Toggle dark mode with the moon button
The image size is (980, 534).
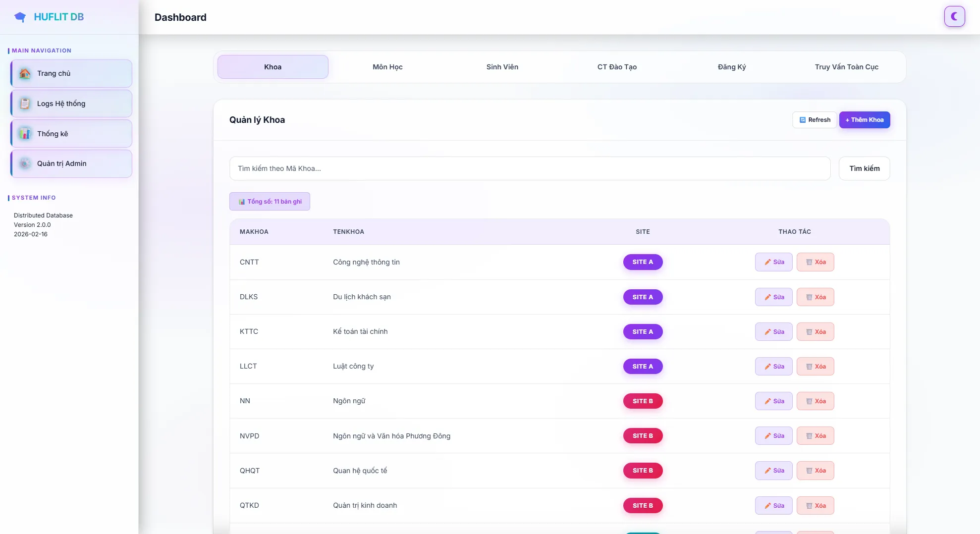955,16
